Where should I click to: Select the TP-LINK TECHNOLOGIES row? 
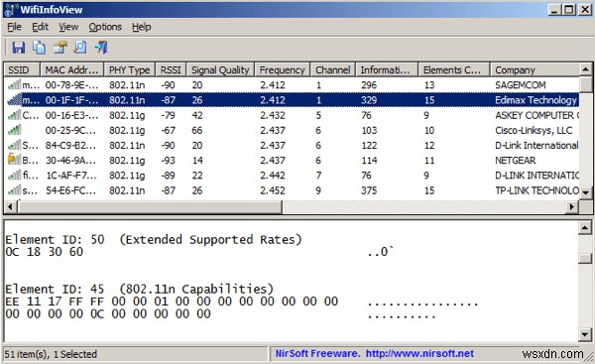click(x=292, y=190)
